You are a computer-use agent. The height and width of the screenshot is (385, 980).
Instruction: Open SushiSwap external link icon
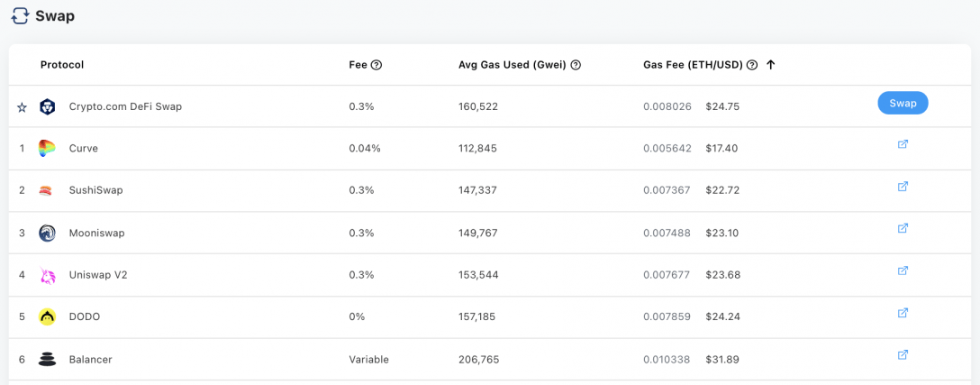tap(903, 186)
